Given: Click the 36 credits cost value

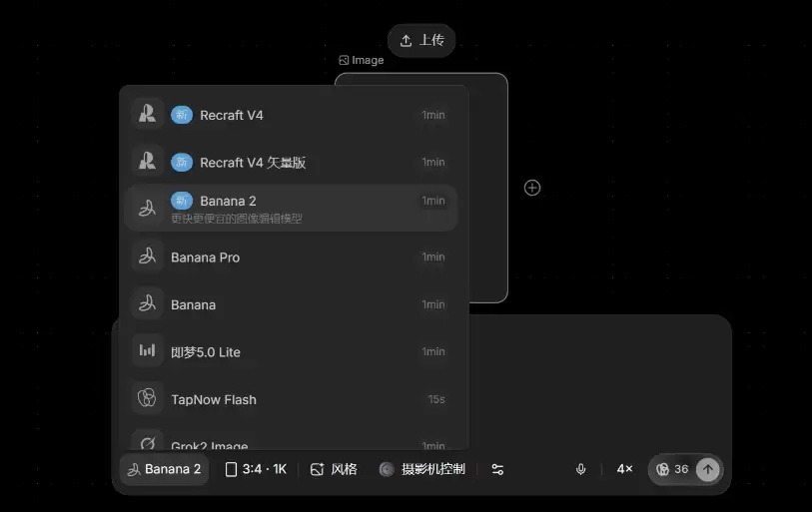Looking at the screenshot, I should [x=681, y=469].
